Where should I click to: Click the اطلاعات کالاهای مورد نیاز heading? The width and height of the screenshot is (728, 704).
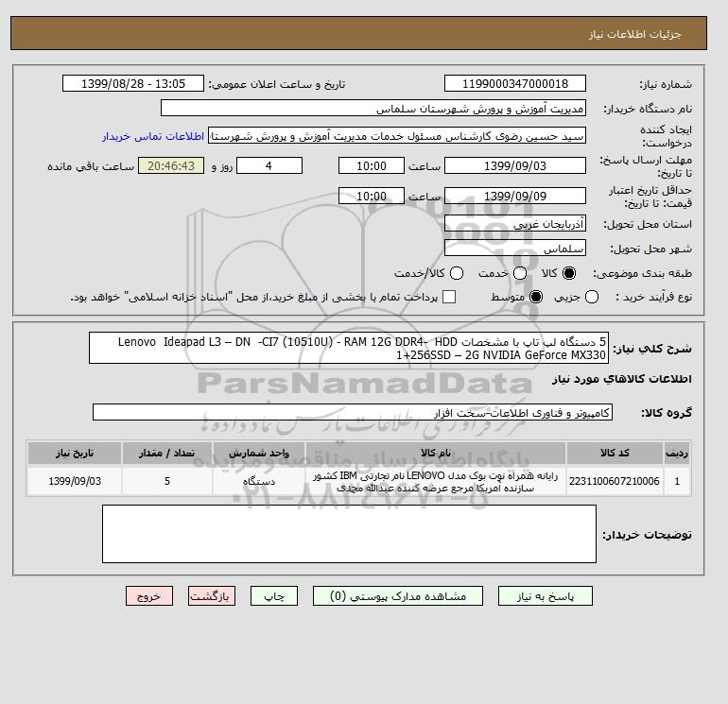pyautogui.click(x=622, y=379)
